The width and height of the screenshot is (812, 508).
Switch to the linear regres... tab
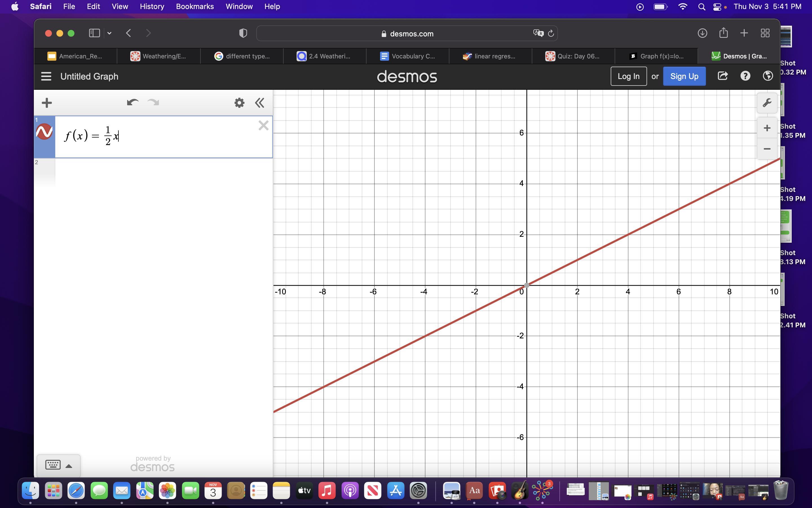(490, 56)
